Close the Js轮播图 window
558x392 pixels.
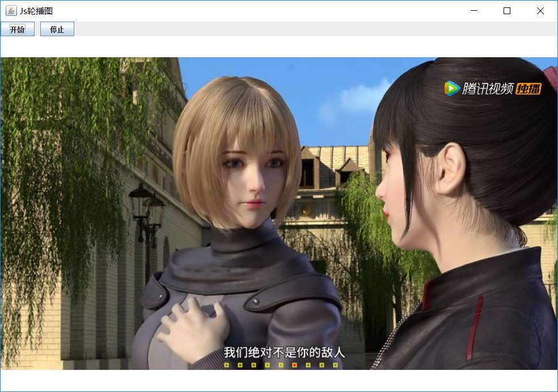tap(540, 11)
